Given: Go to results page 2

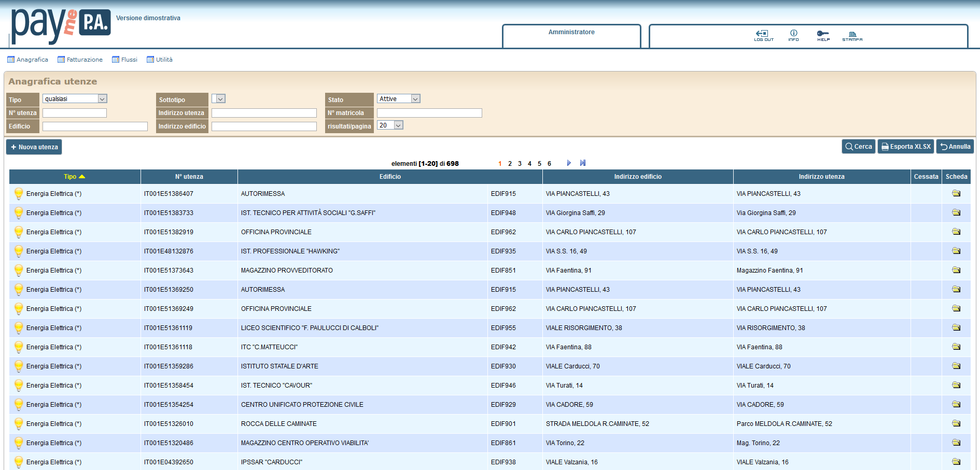Looking at the screenshot, I should pos(510,163).
